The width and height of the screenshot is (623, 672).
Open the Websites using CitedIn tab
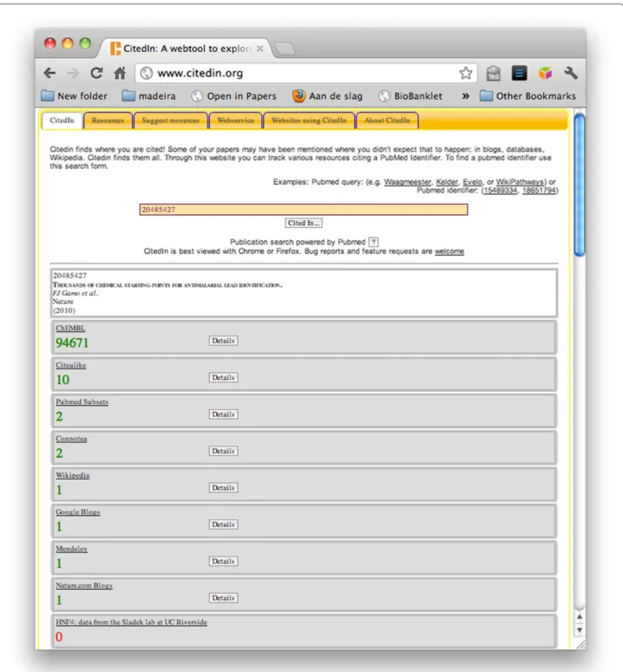pos(309,121)
